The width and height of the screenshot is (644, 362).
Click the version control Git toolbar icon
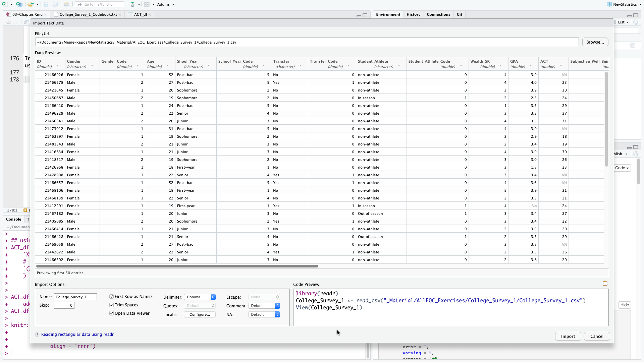click(x=132, y=4)
